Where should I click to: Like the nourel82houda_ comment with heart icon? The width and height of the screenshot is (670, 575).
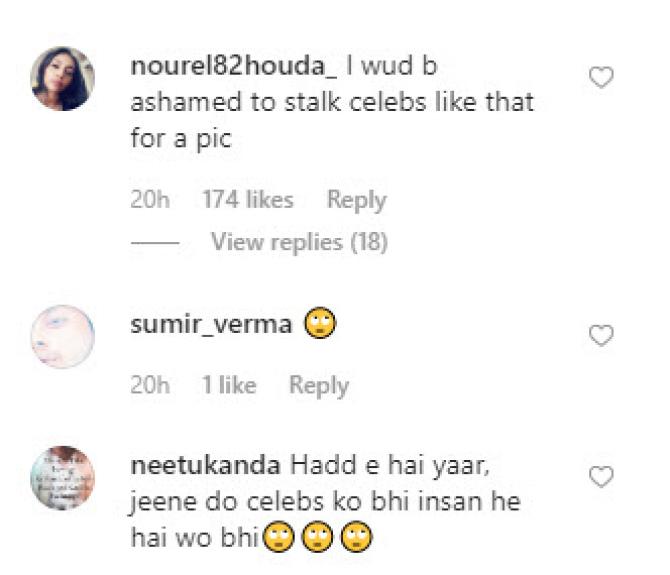(x=601, y=77)
